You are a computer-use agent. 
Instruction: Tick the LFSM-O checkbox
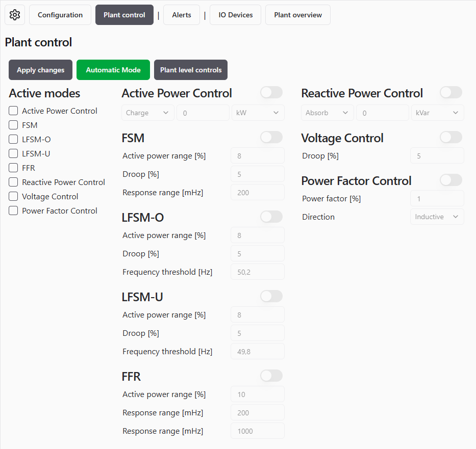(x=13, y=139)
